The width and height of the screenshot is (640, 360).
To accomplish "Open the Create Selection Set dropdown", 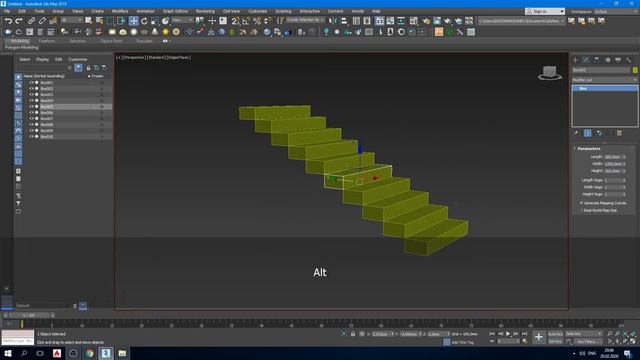I will 305,20.
